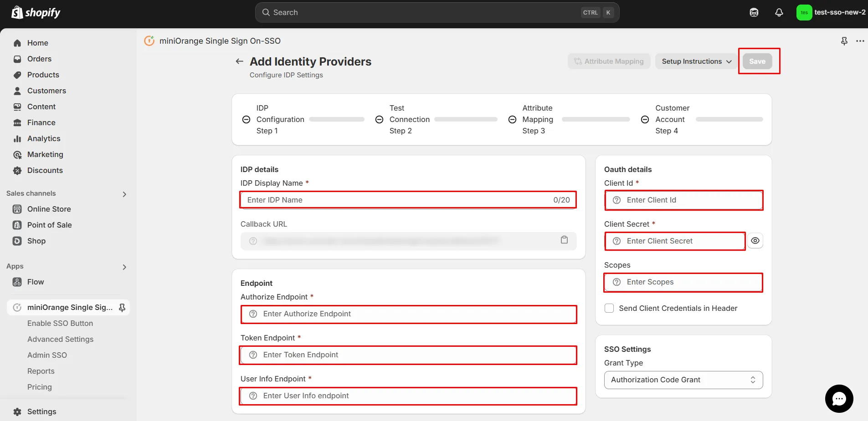Click the IDP Configuration progress bar
This screenshot has height=421, width=868.
tap(337, 119)
